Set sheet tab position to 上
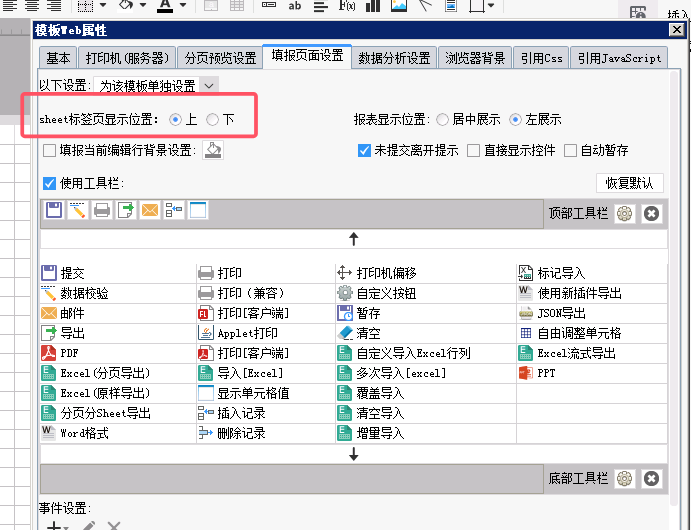Image resolution: width=691 pixels, height=530 pixels. (175, 119)
